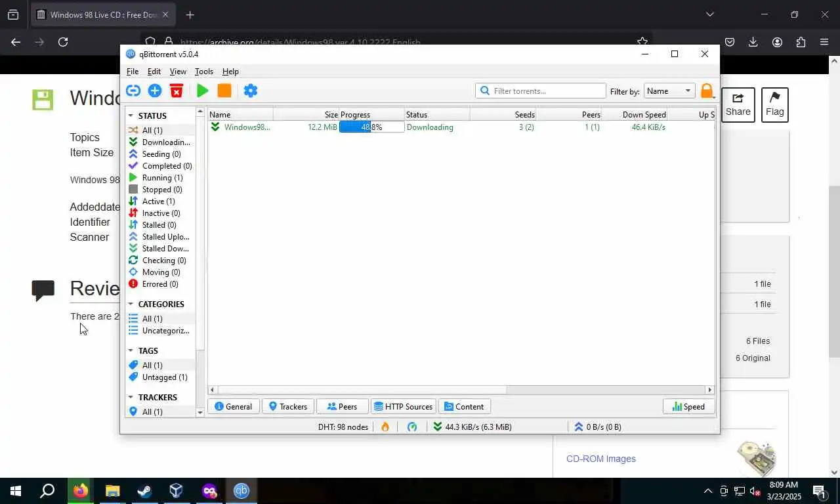Select the Checking (0) status filter
Screen dimensions: 840x504
(160, 260)
